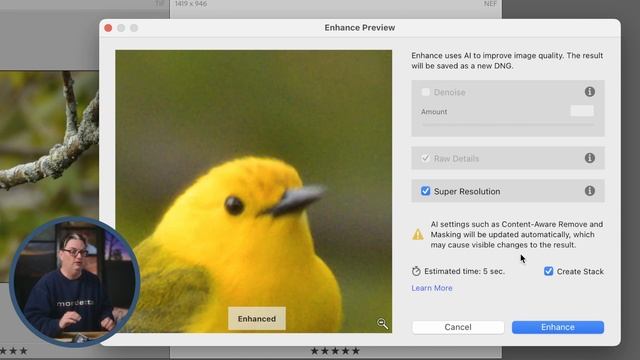Viewport: 640px width, 360px height.
Task: Click the 'Enhance uses AI' description text
Action: tap(507, 60)
